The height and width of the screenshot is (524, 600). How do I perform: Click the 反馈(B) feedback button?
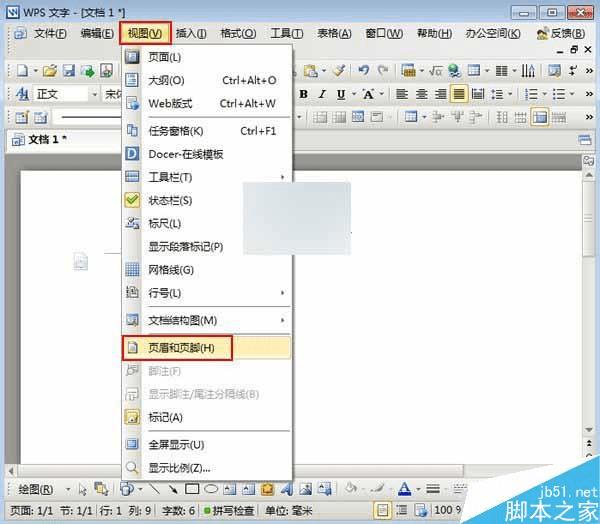[x=561, y=34]
